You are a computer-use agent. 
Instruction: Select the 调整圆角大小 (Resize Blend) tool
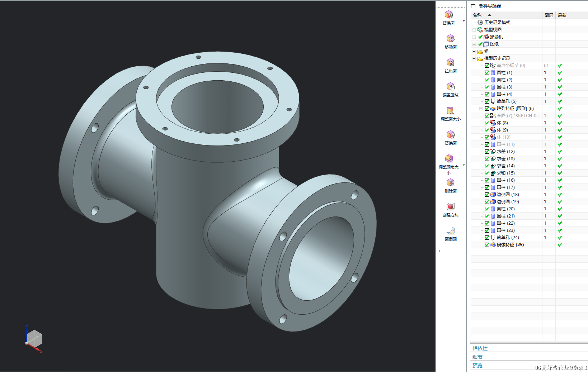pos(448,164)
